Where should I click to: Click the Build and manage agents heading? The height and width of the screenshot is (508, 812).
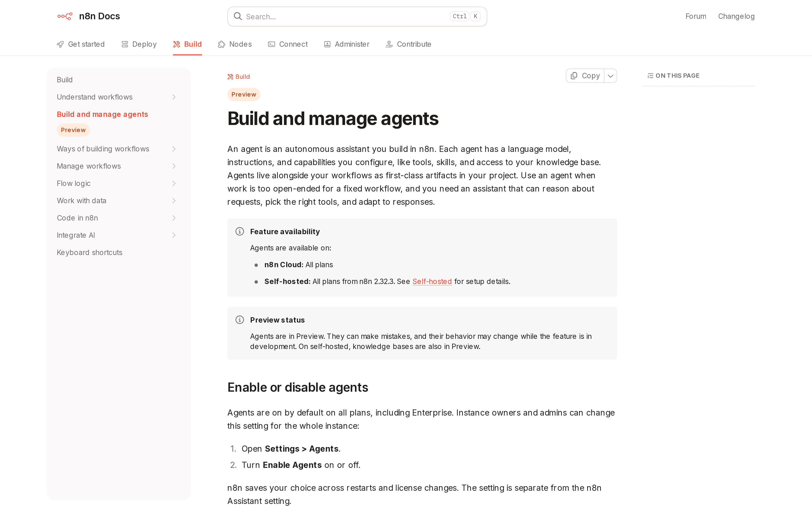coord(332,119)
